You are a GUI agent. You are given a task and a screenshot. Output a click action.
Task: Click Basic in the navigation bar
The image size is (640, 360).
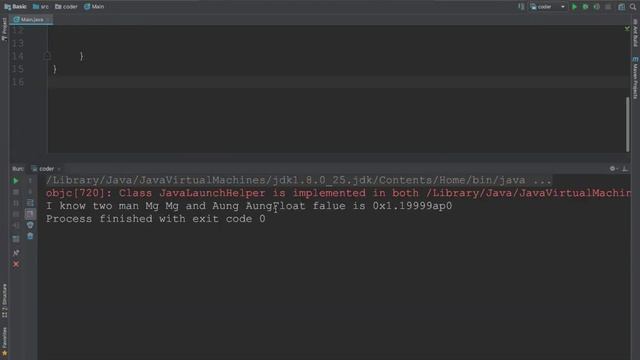coord(15,7)
